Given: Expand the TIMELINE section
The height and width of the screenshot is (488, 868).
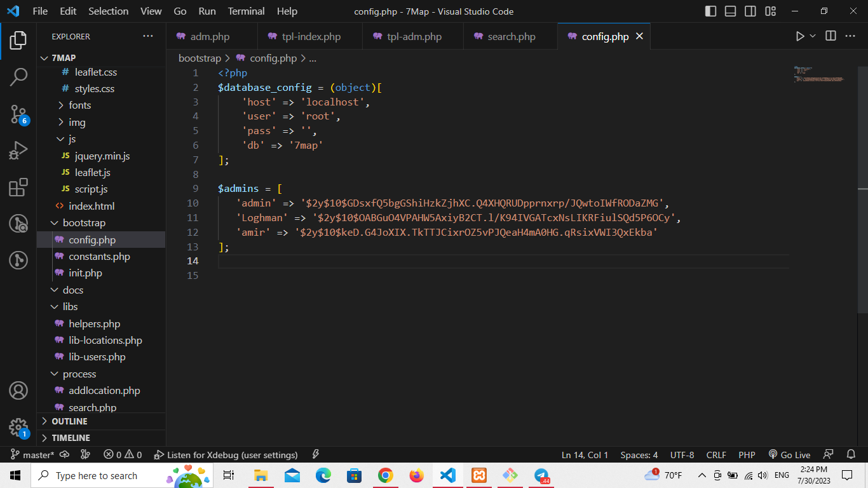Looking at the screenshot, I should point(101,438).
